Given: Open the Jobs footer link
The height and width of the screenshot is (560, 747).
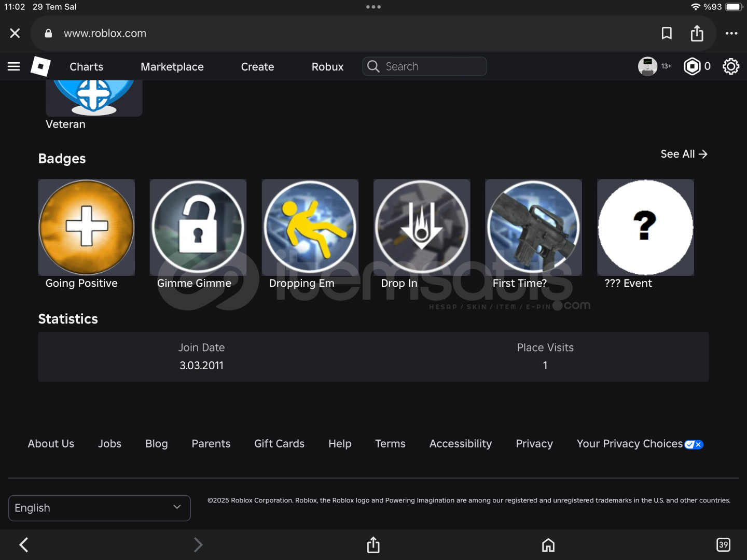Looking at the screenshot, I should pos(109,444).
